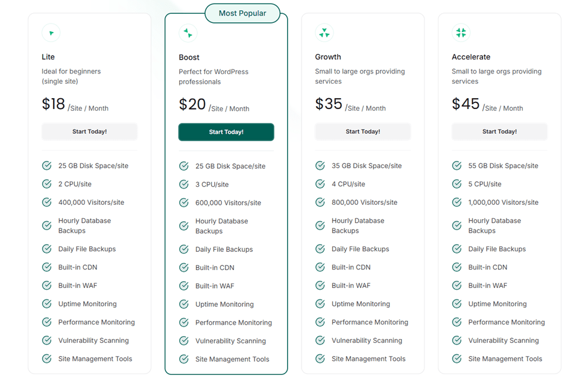
Task: Click the Accelerate plan icon
Action: tap(461, 33)
